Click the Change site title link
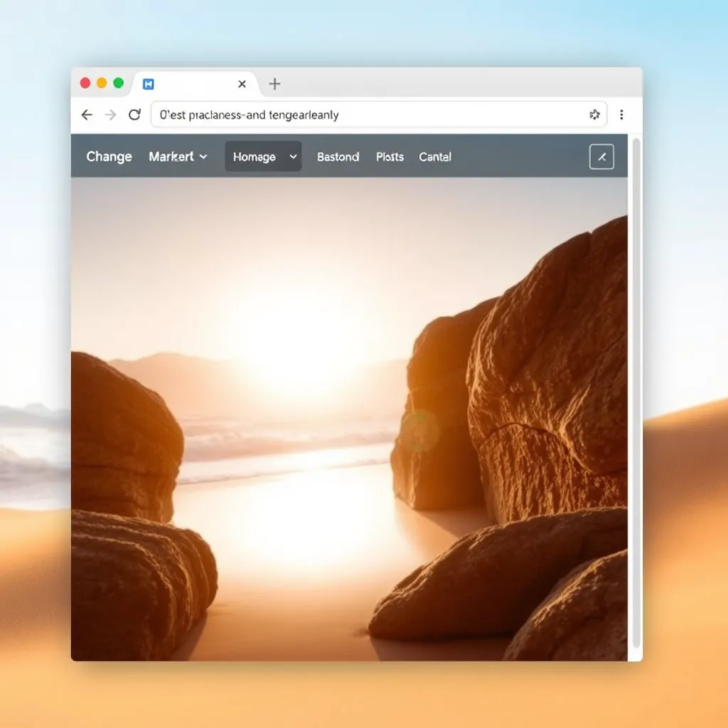728x728 pixels. click(x=109, y=156)
